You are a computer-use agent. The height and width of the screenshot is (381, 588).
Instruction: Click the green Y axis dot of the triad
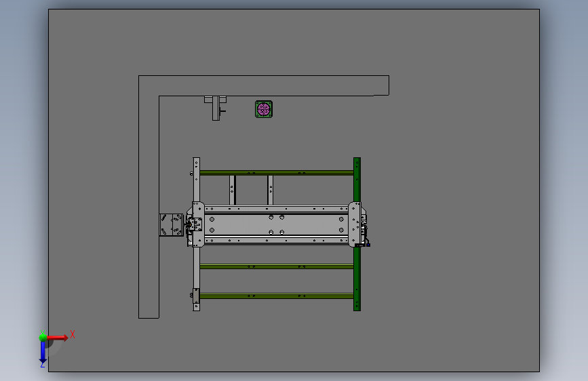(43, 337)
